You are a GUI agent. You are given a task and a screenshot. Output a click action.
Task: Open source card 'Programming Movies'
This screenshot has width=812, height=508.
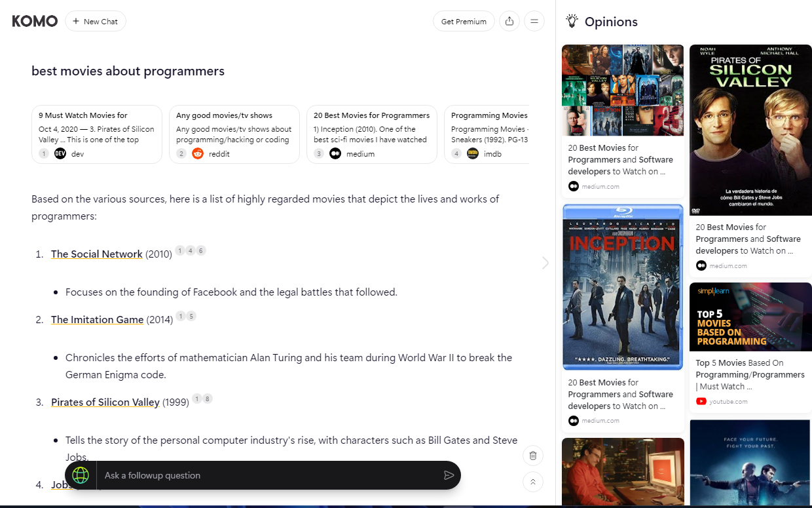pyautogui.click(x=487, y=134)
